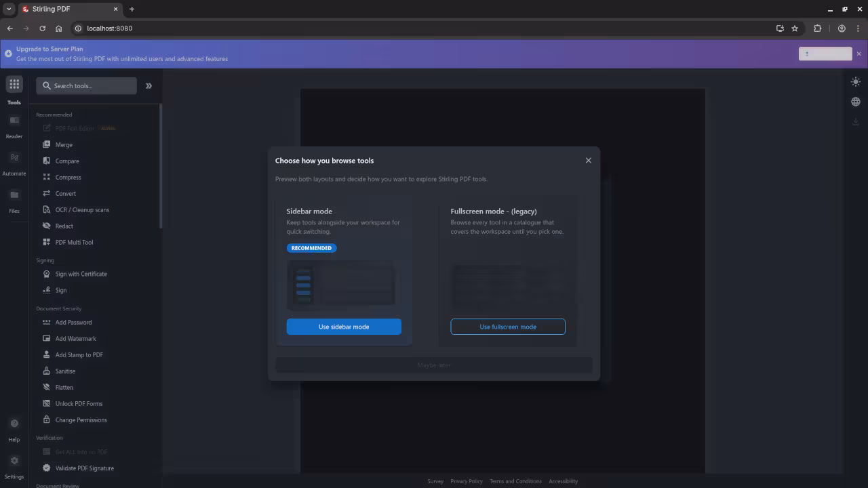The width and height of the screenshot is (868, 488).
Task: Toggle the light/dark theme sun icon
Action: pyautogui.click(x=856, y=81)
